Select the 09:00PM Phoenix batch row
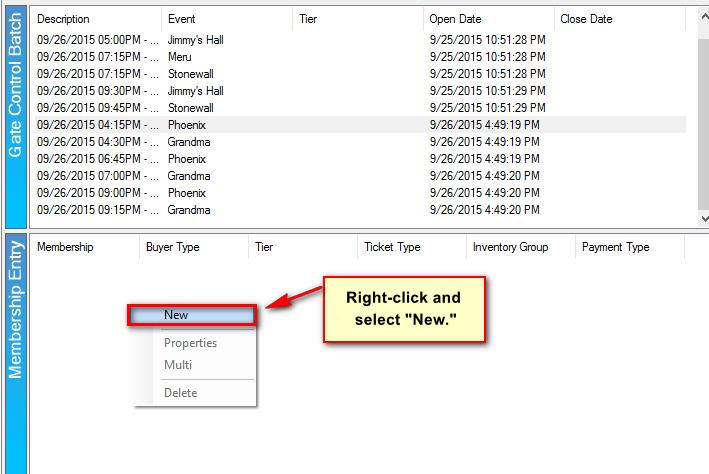Screen dimensions: 709x474 360,193
